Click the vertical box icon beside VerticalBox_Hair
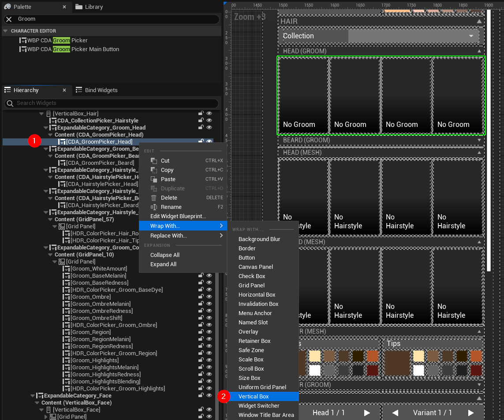This screenshot has width=504, height=420. pyautogui.click(x=49, y=113)
